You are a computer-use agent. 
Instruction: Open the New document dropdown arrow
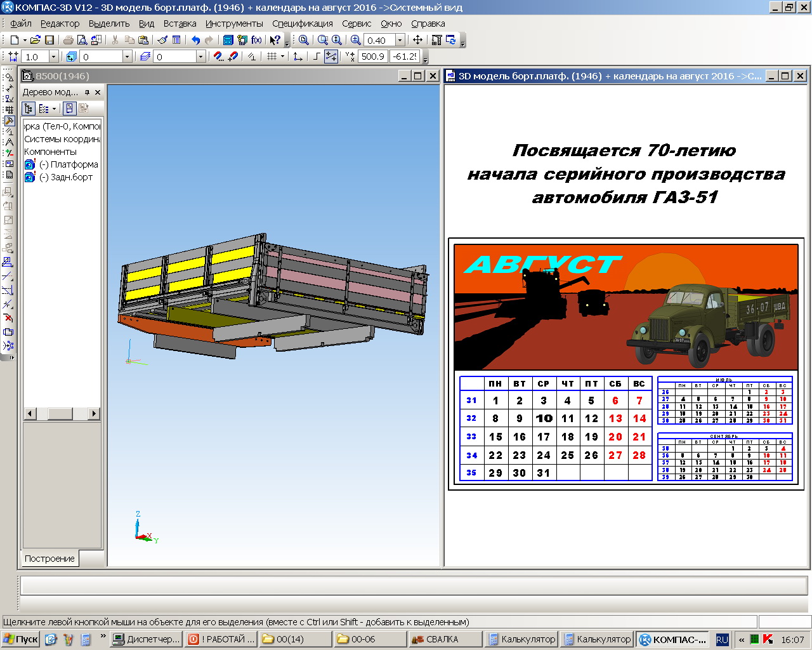click(x=25, y=40)
